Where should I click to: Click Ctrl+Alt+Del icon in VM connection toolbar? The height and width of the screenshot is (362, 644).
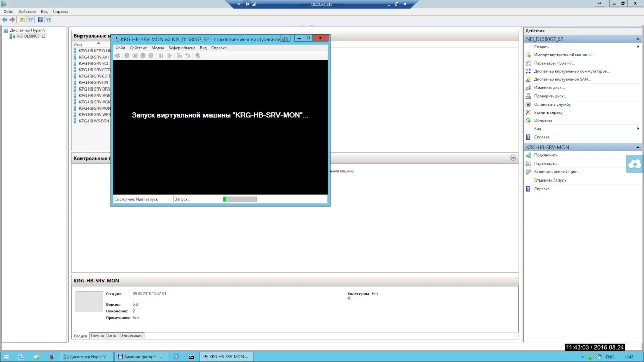coord(118,56)
